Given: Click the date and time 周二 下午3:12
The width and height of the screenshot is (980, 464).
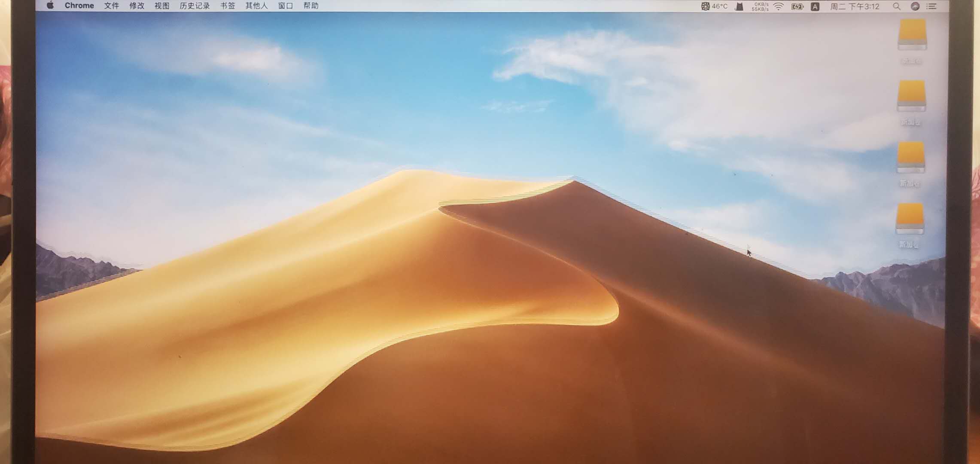Looking at the screenshot, I should point(855,6).
